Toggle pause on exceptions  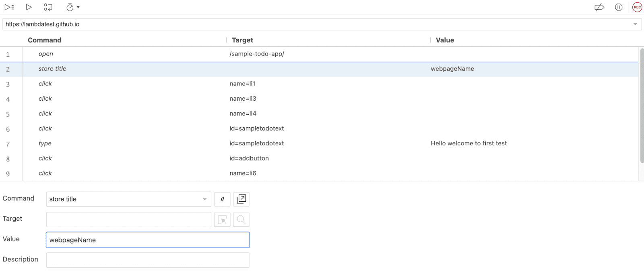coord(619,7)
